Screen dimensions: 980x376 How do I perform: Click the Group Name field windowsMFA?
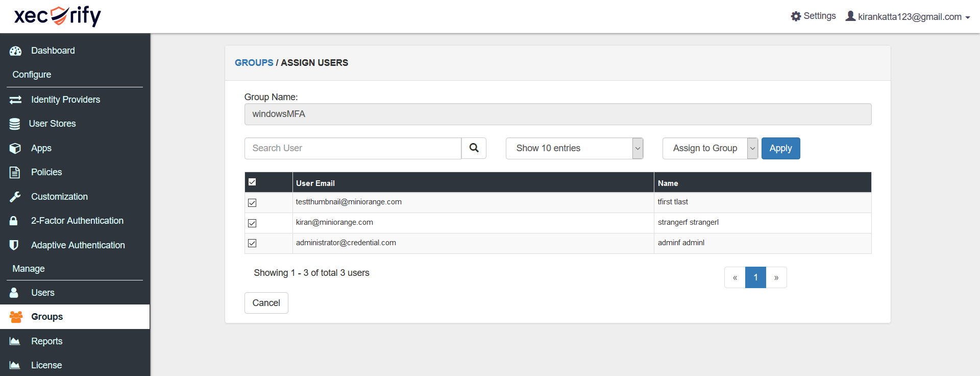tap(558, 114)
